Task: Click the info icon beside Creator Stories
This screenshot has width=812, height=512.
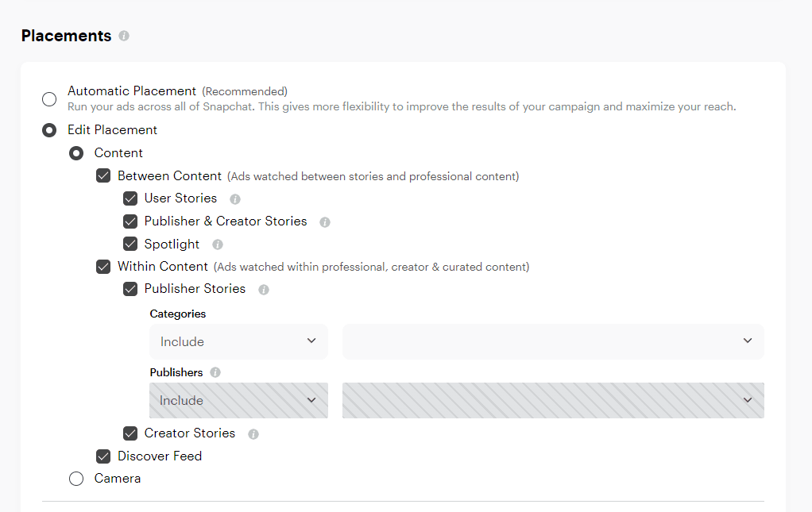Action: [x=253, y=434]
